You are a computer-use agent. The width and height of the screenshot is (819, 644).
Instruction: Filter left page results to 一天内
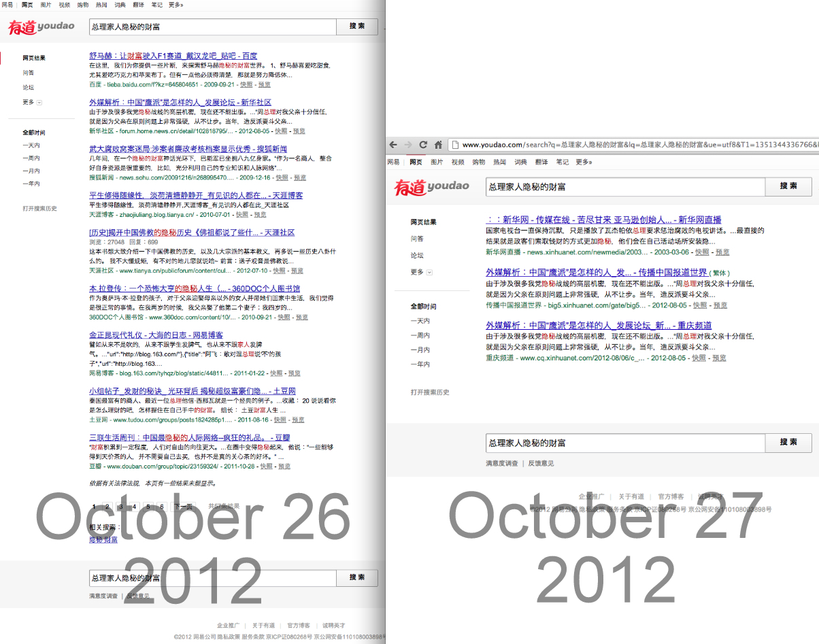pyautogui.click(x=31, y=146)
